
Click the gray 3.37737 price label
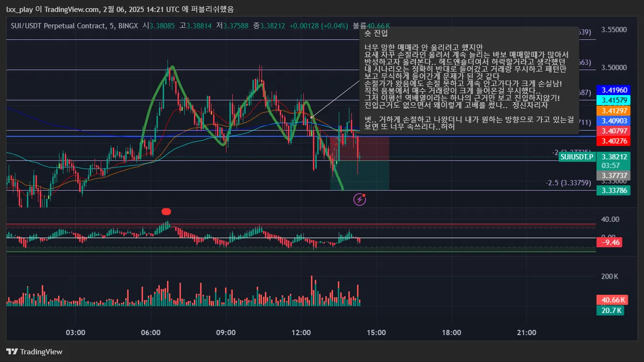coord(614,176)
